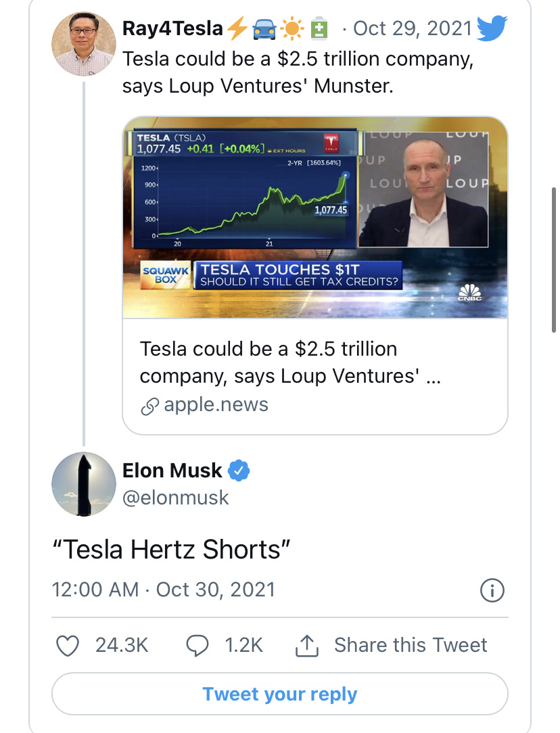
Task: Click the chain link icon beside apple.news
Action: pos(149,406)
